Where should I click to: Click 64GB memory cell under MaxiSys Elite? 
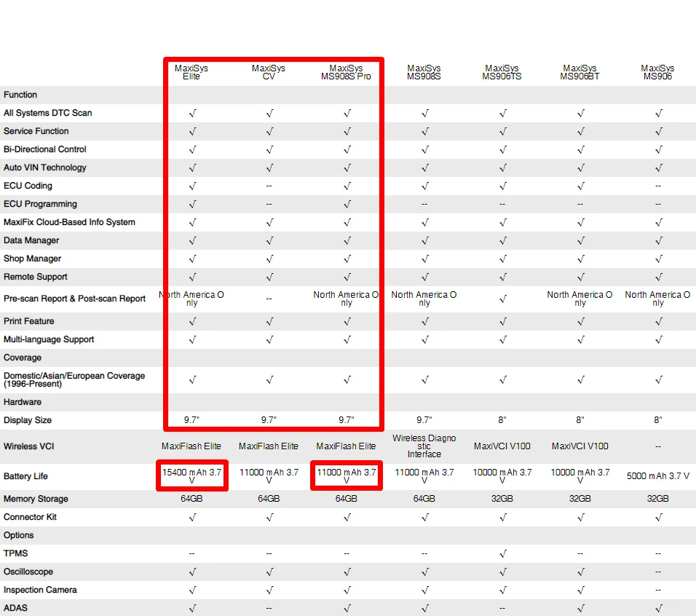pyautogui.click(x=191, y=498)
